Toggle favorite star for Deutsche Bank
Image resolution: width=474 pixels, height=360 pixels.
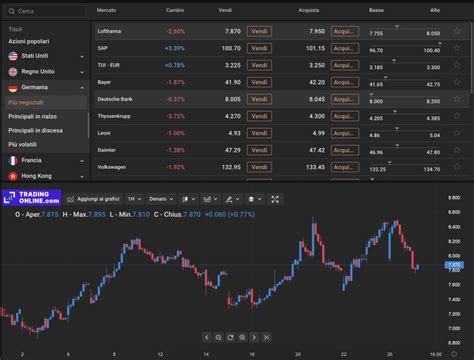[457, 99]
